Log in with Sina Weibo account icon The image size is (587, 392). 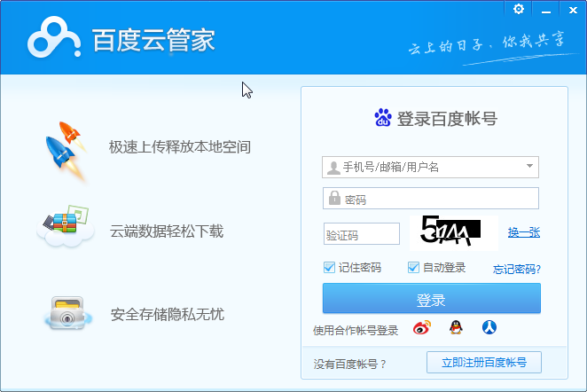(x=422, y=327)
